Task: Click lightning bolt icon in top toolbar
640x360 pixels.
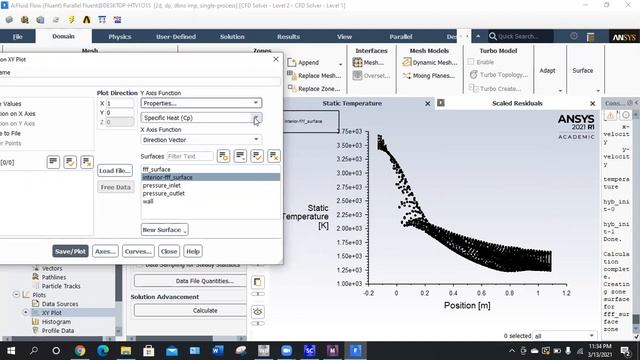Action: point(71,20)
